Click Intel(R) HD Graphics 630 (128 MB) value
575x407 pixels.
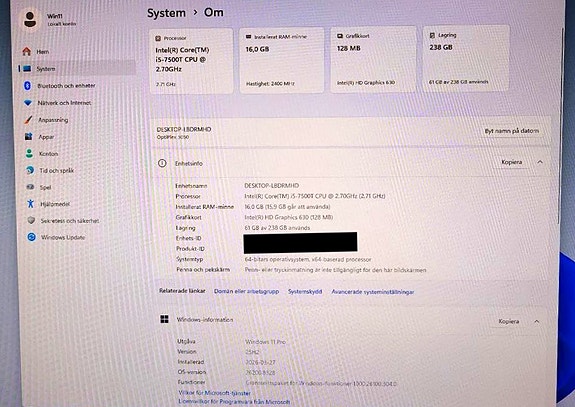pyautogui.click(x=289, y=217)
